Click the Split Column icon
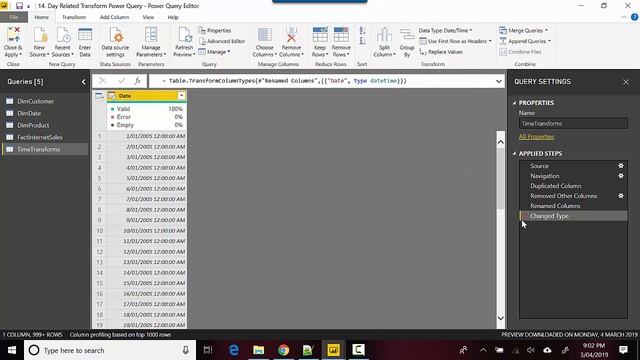 pyautogui.click(x=384, y=35)
